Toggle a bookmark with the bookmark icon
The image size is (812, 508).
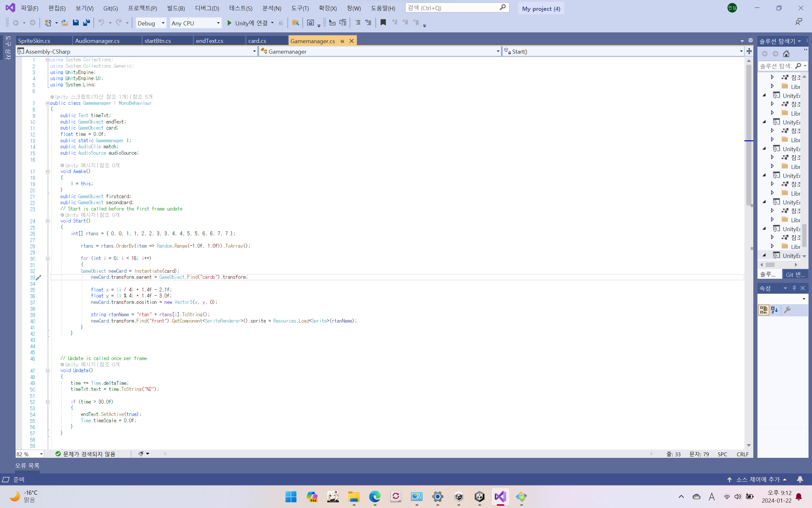pyautogui.click(x=383, y=23)
